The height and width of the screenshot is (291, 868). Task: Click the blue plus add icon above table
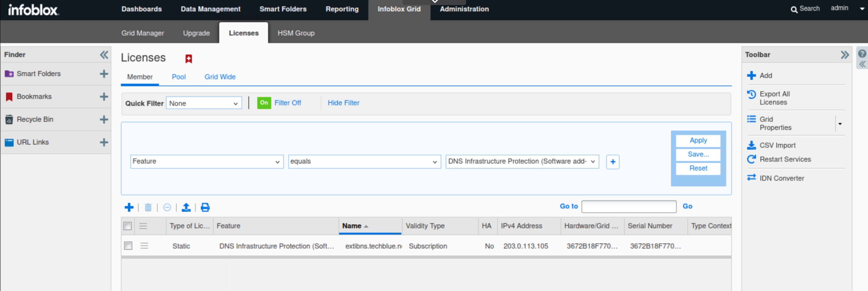coord(129,207)
